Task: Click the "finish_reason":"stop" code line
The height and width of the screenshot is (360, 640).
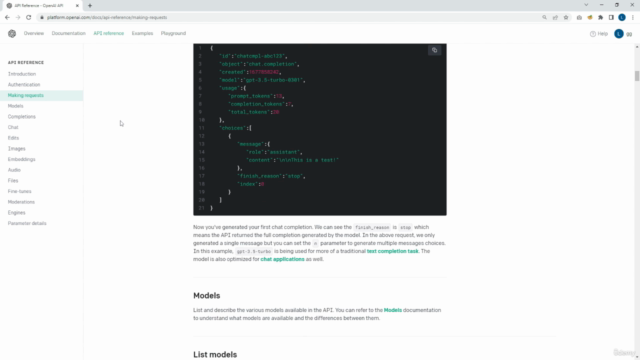Action: [271, 176]
